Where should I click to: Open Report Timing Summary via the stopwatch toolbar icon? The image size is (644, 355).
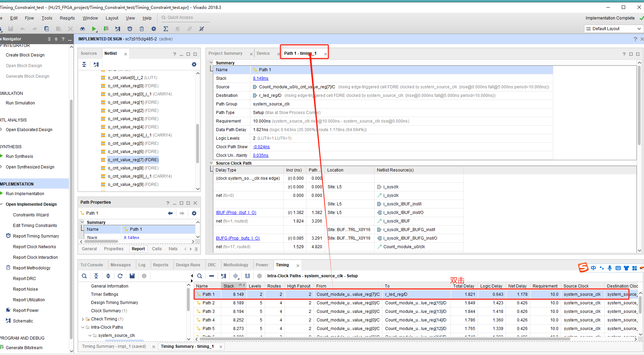130,29
